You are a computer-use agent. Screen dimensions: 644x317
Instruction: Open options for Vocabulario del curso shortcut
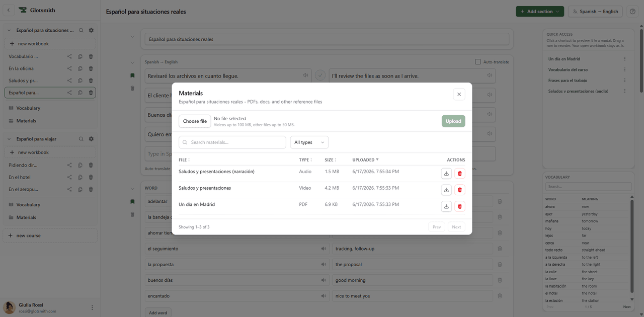pyautogui.click(x=625, y=70)
